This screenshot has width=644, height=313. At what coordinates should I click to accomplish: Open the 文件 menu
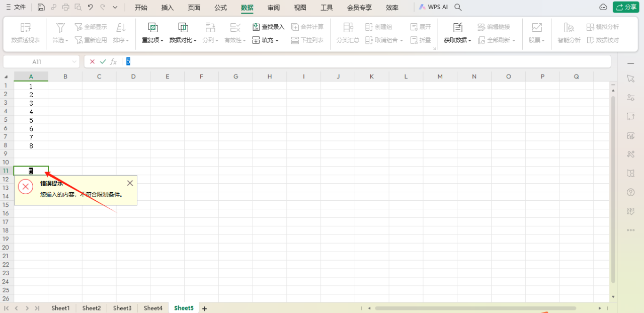[16, 7]
